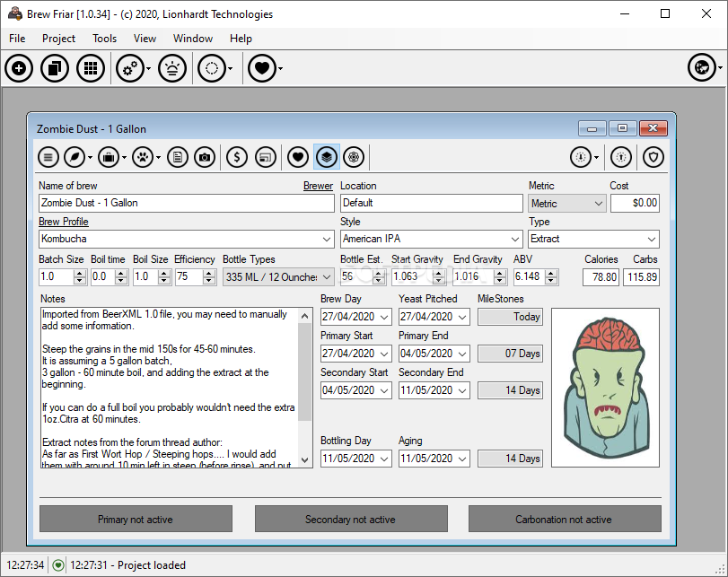Viewport: 728px width, 577px height.
Task: Open the document notes icon
Action: click(178, 157)
